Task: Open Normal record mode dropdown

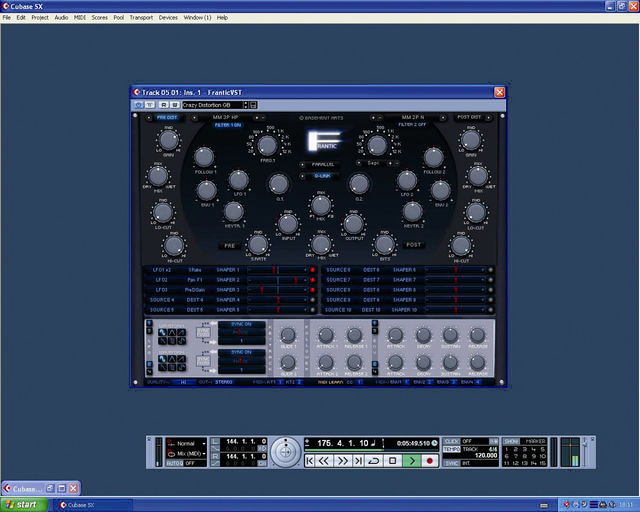Action: point(187,443)
